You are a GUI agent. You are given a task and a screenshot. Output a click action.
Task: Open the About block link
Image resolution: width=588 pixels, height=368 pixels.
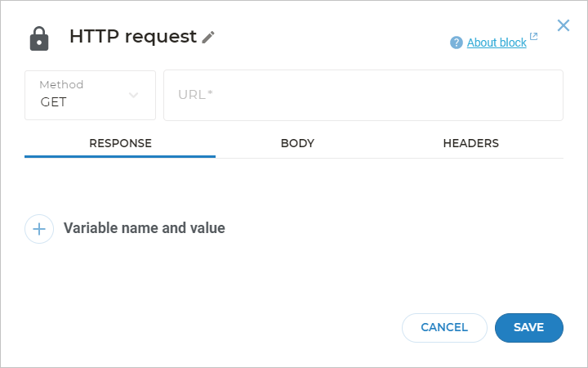click(x=497, y=43)
